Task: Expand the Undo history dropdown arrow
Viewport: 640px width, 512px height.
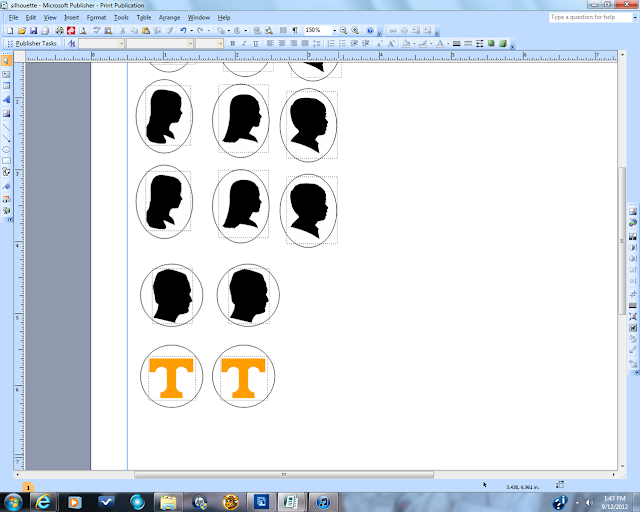Action: click(x=191, y=31)
